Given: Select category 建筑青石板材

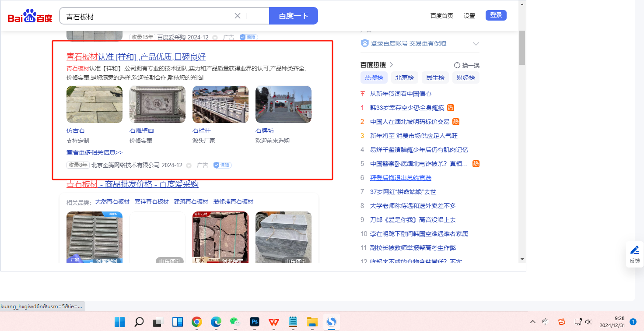Looking at the screenshot, I should pos(191,201).
